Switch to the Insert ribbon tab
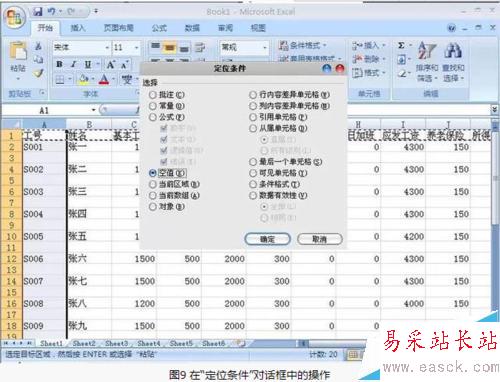Viewport: 500px width, 382px height. coord(78,28)
